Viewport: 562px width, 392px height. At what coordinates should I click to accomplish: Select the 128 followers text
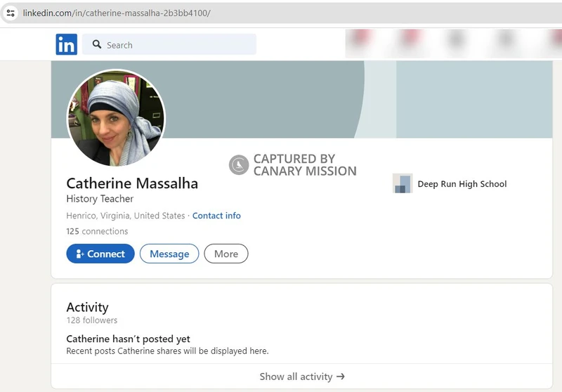tap(92, 320)
